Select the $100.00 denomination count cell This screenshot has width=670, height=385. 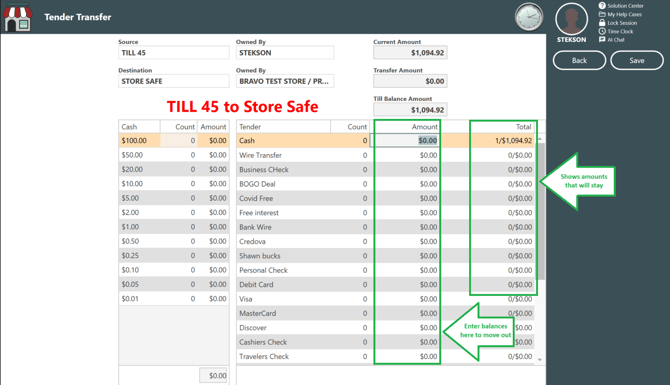(178, 141)
